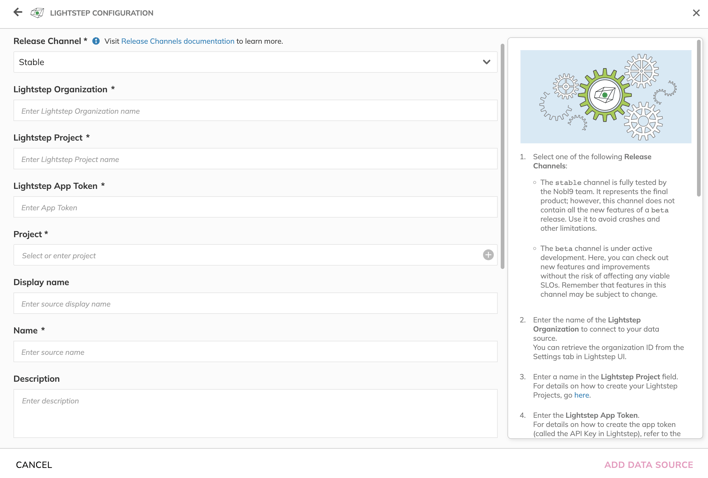708x478 pixels.
Task: Click the 'Lightstep App Token *' label
Action: pyautogui.click(x=59, y=186)
